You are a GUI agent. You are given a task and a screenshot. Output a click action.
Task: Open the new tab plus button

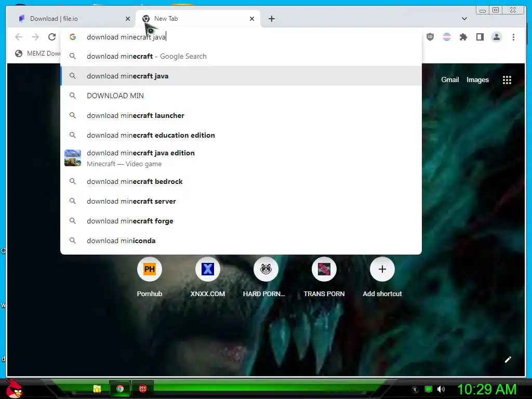271,19
